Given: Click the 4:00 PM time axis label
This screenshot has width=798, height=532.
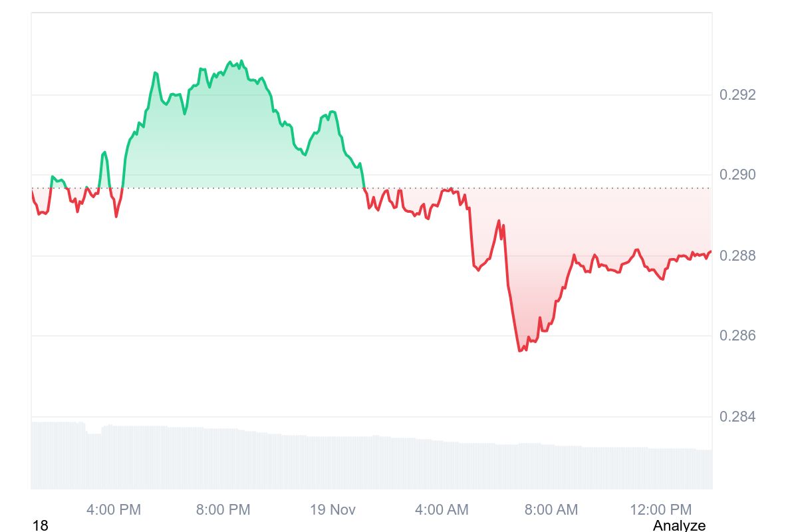Looking at the screenshot, I should 114,510.
